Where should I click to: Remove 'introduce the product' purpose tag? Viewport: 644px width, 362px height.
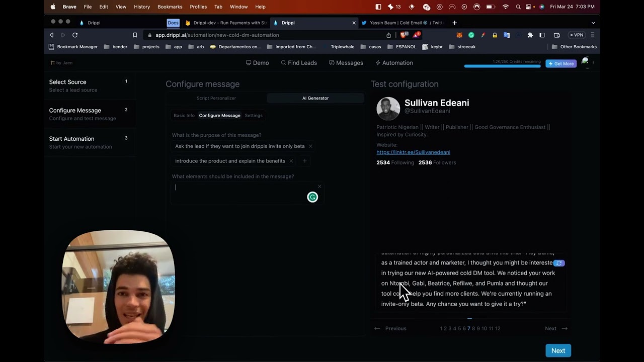tap(291, 161)
